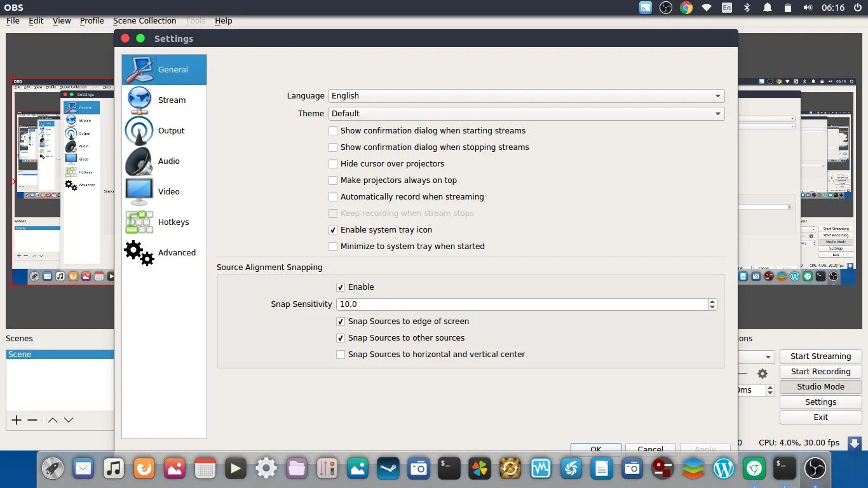Viewport: 868px width, 488px height.
Task: Open Firefox from the dock
Action: click(144, 469)
